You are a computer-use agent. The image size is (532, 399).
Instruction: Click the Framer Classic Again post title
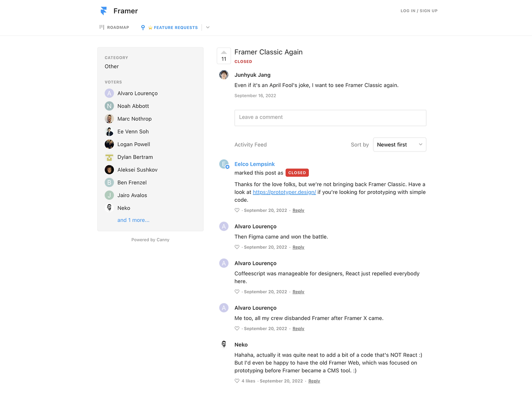coord(268,52)
